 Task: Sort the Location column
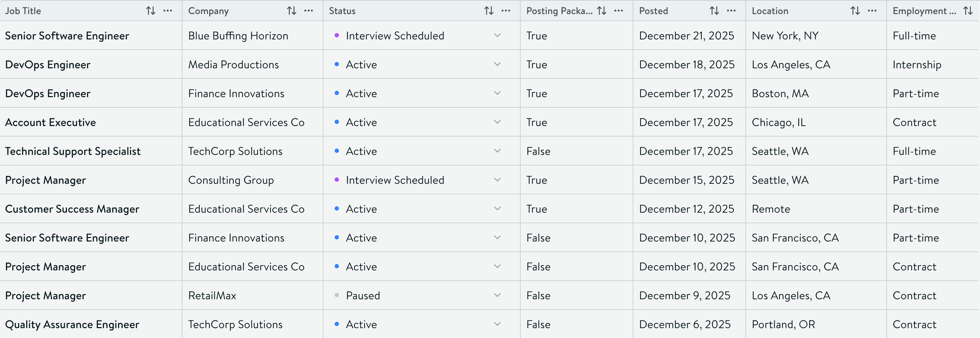point(855,11)
